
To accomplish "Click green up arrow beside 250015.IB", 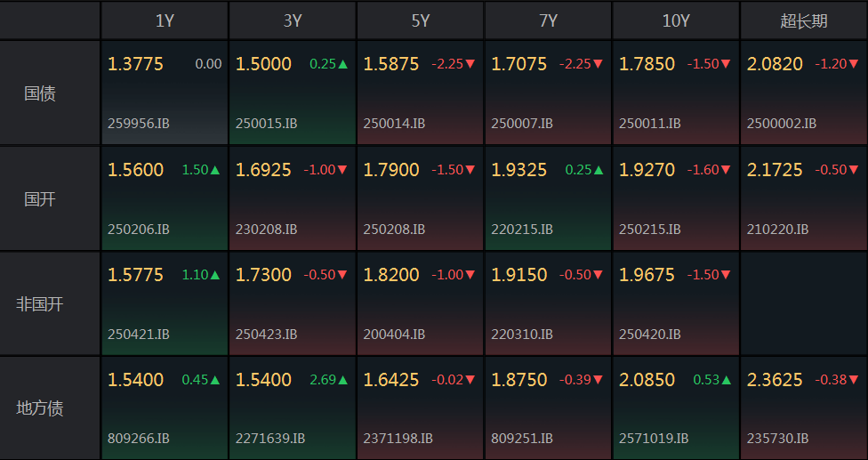I will point(343,64).
